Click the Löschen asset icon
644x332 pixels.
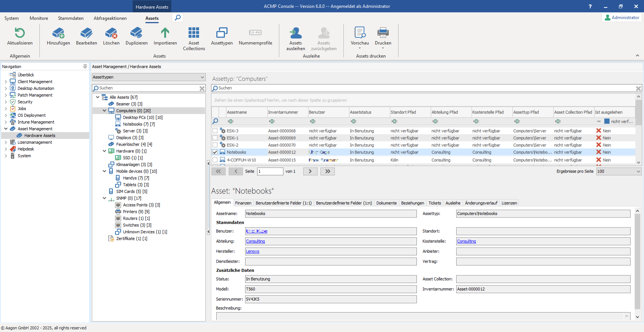pos(111,33)
